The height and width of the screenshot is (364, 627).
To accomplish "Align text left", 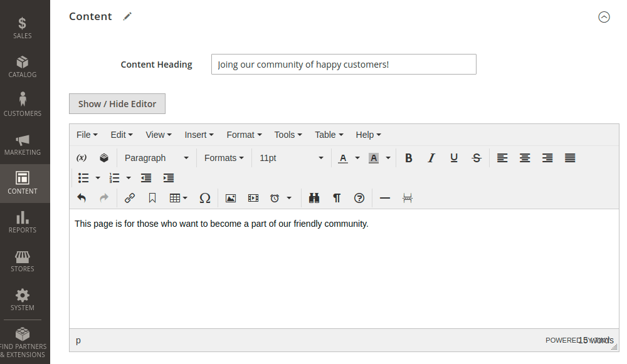I will [502, 158].
